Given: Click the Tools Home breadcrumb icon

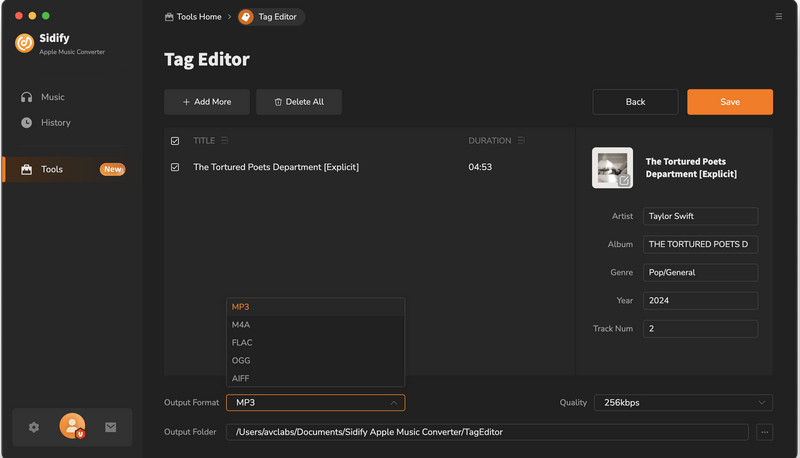Looking at the screenshot, I should click(169, 17).
